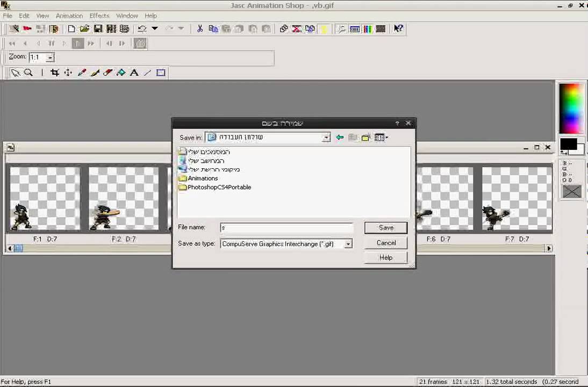Swap foreground and background colors icon
This screenshot has width=588, height=387.
click(564, 152)
